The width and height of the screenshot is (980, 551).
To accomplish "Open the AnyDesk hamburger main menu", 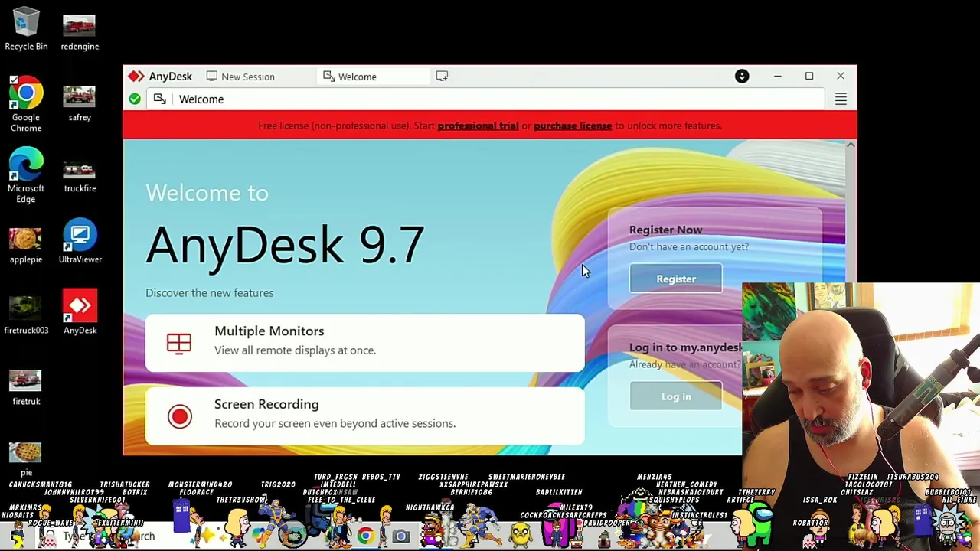I will [841, 99].
